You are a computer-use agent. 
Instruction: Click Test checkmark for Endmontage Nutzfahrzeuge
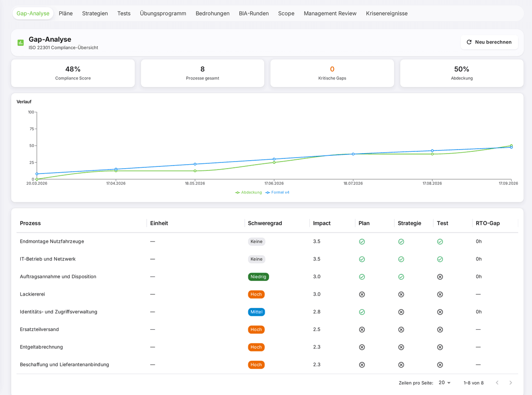click(x=440, y=241)
